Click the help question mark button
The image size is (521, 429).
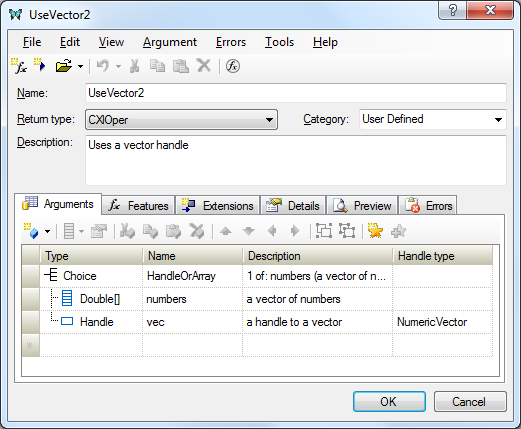[453, 11]
